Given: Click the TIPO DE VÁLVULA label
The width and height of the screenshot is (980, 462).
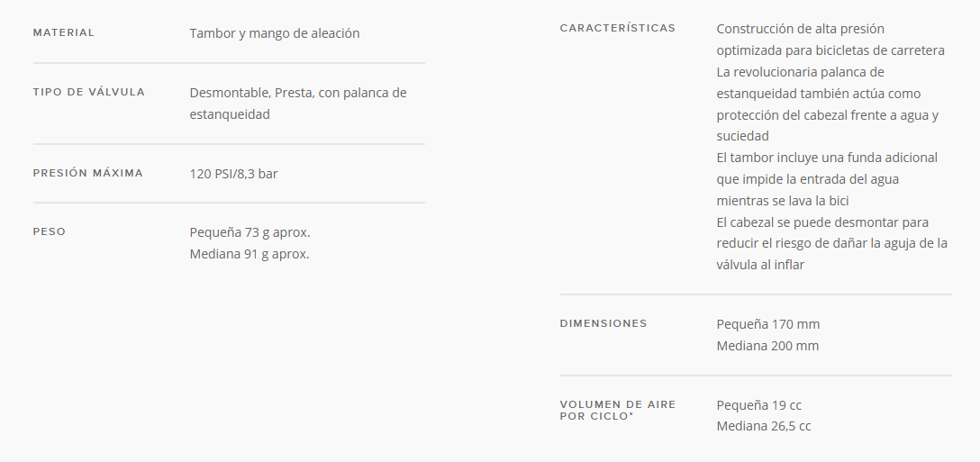Looking at the screenshot, I should [x=89, y=92].
